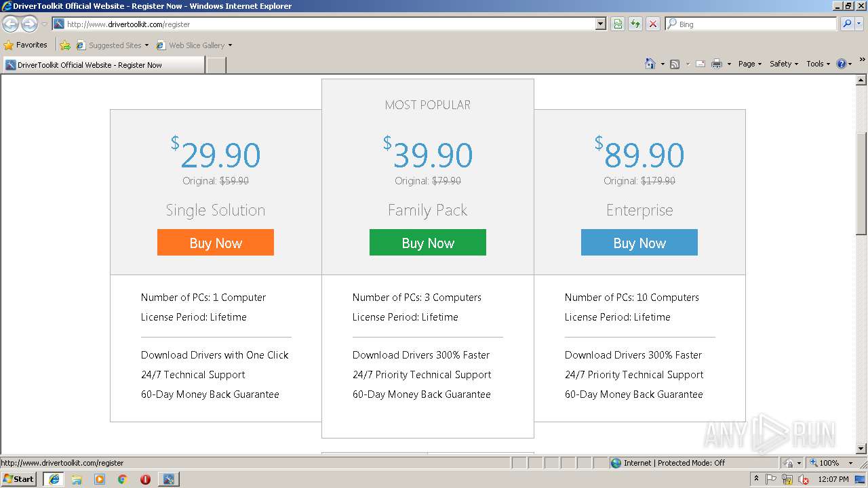Click Internet Protected Mode status text
Image resolution: width=868 pixels, height=488 pixels.
674,463
